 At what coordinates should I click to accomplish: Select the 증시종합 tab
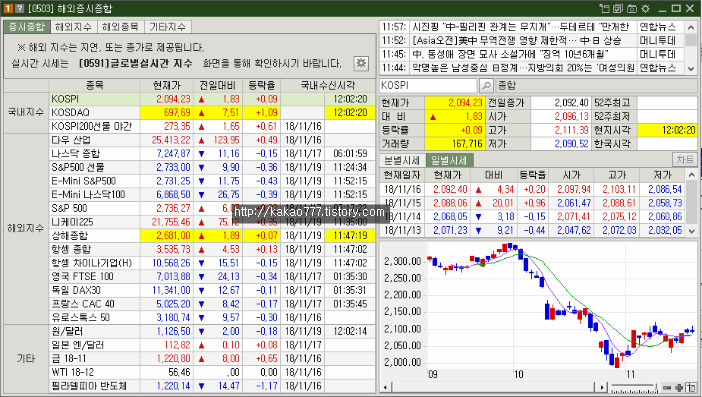27,27
